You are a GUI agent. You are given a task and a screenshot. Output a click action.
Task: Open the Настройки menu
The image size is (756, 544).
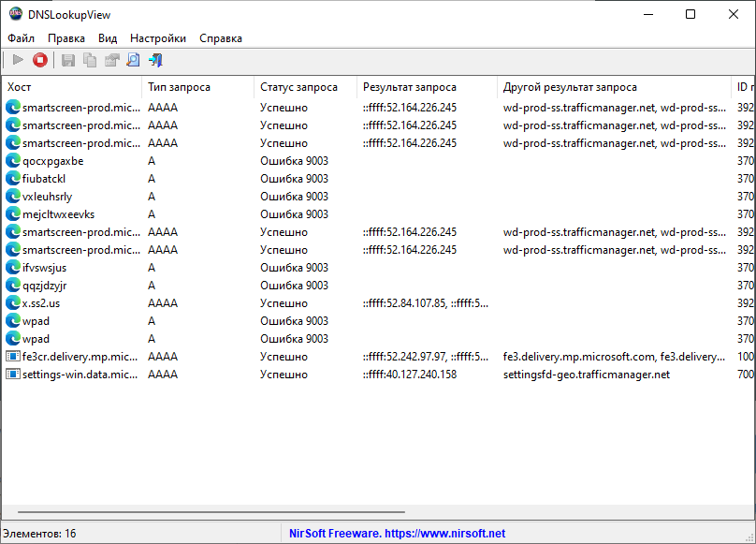158,38
